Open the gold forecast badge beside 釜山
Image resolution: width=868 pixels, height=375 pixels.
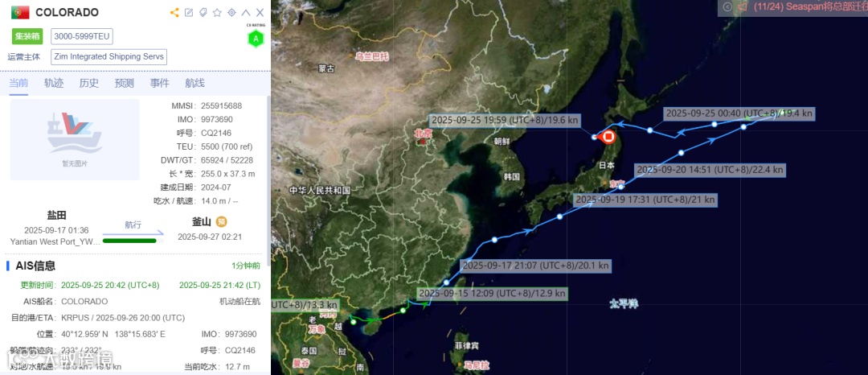point(222,221)
